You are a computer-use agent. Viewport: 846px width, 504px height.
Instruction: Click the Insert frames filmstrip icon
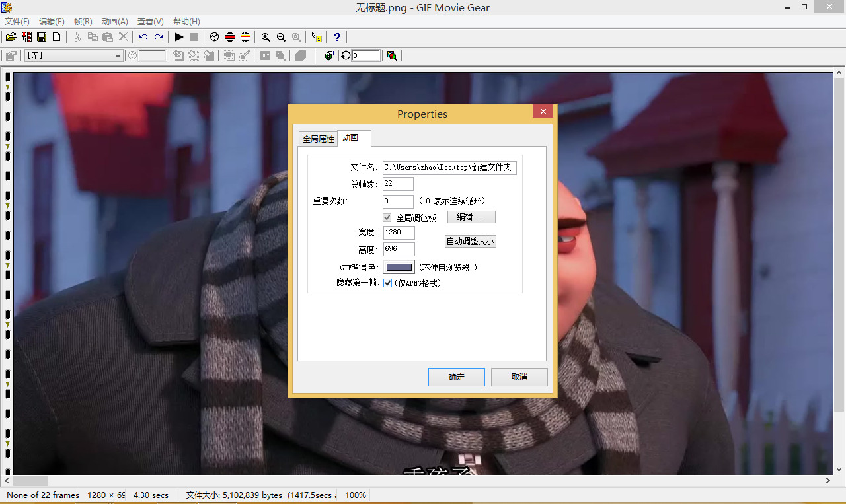tap(26, 37)
